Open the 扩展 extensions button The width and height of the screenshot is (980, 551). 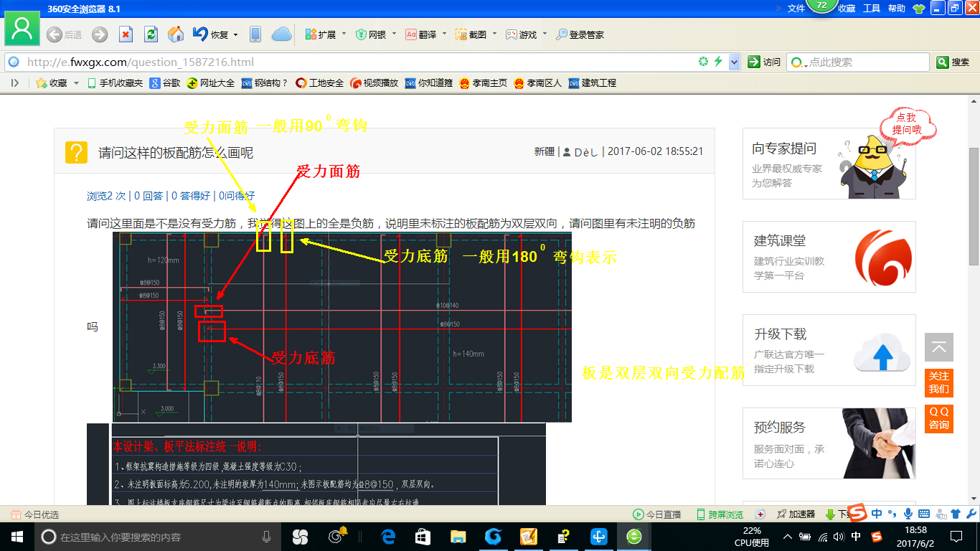pyautogui.click(x=320, y=34)
